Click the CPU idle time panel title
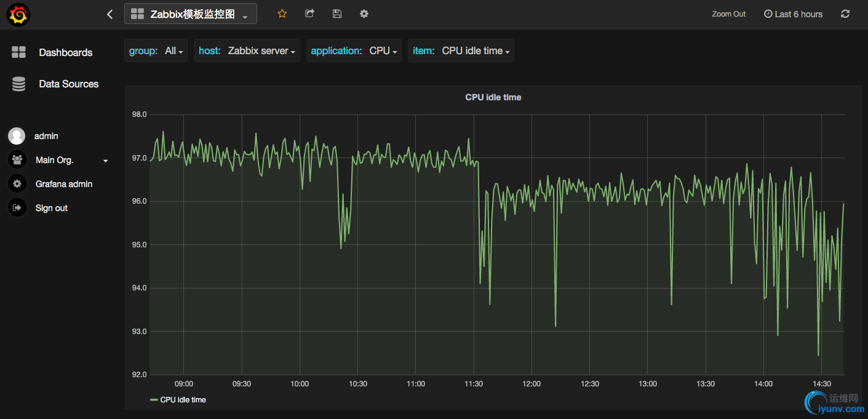This screenshot has width=868, height=419. tap(493, 97)
